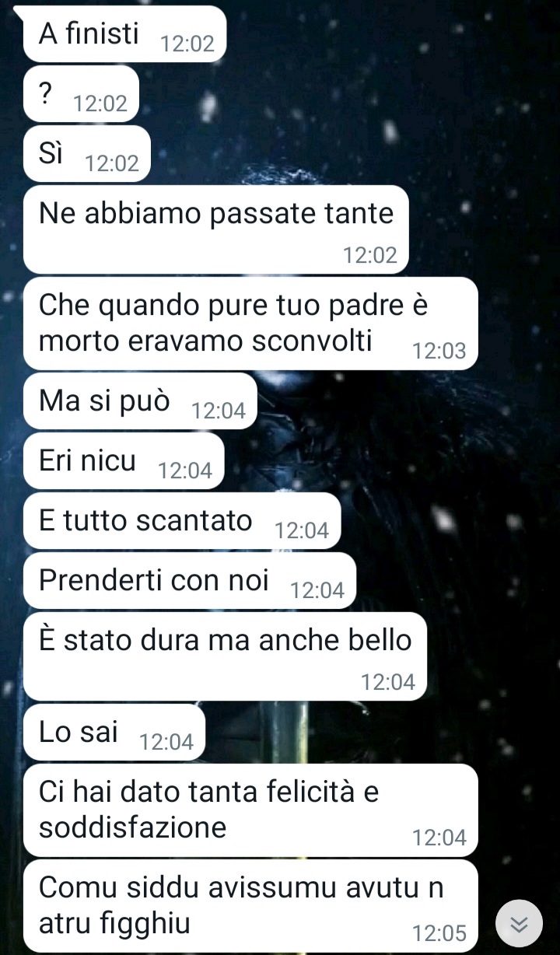Tap the '?' message bubble
The height and width of the screenshot is (955, 560).
tap(82, 94)
